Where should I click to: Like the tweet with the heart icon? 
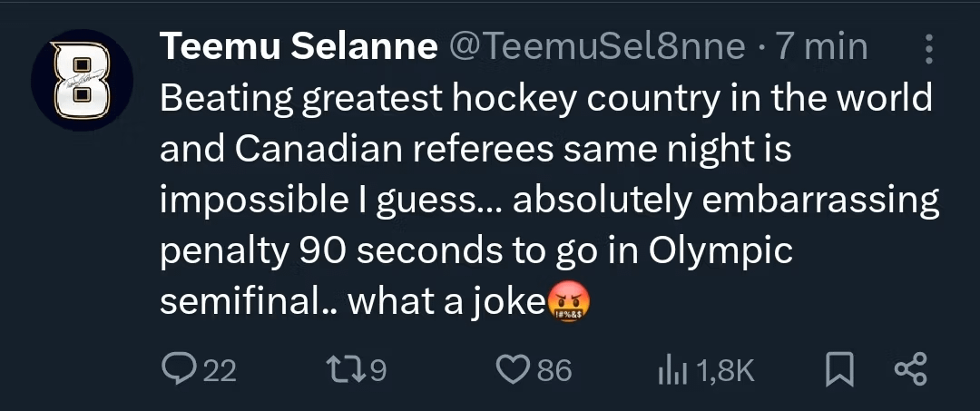click(x=513, y=369)
